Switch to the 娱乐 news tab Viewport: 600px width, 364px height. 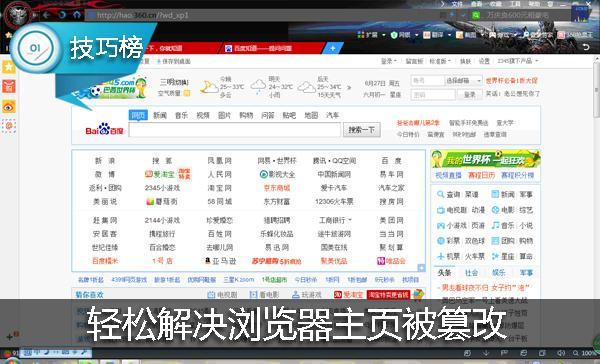tap(499, 273)
